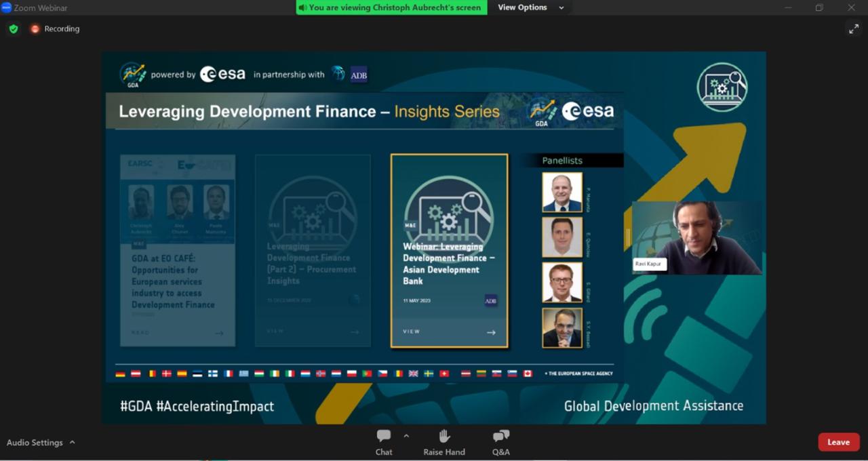Image resolution: width=868 pixels, height=461 pixels.
Task: Click the esa logo in the Insights Series banner
Action: pyautogui.click(x=588, y=112)
